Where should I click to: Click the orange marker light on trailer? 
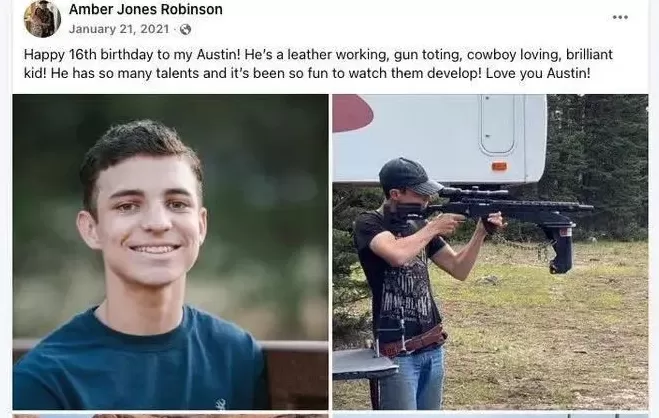coord(499,166)
